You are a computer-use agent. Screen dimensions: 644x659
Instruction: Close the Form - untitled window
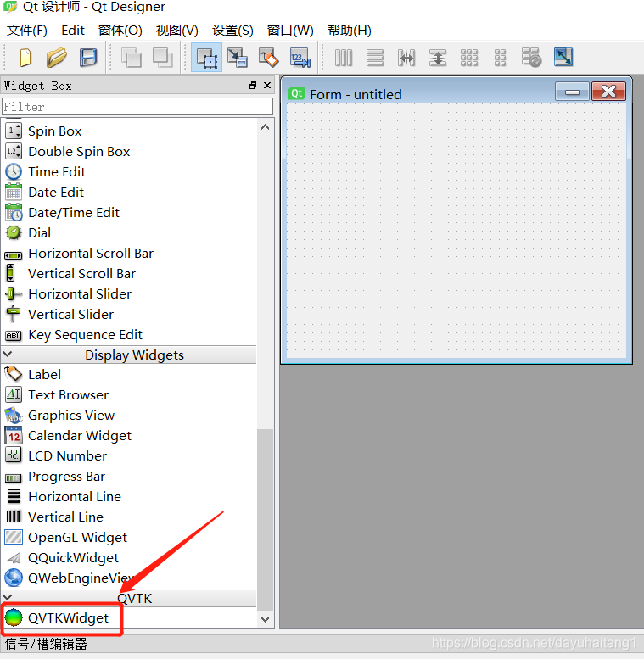tap(608, 92)
